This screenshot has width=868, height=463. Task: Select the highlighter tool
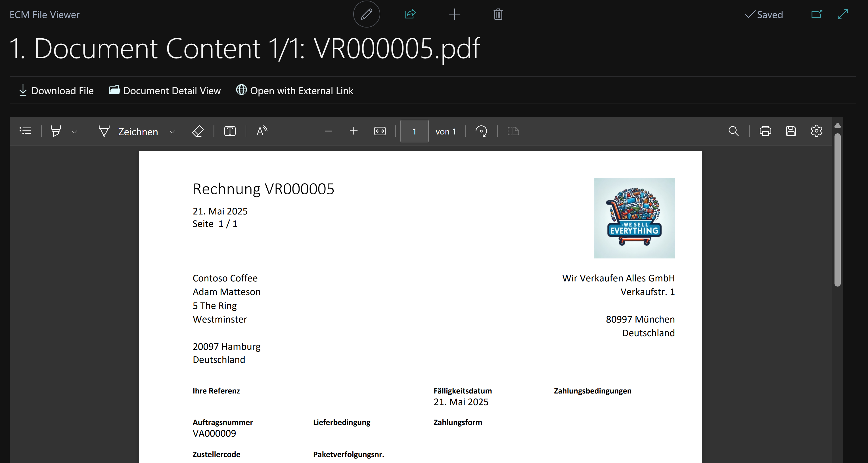56,131
